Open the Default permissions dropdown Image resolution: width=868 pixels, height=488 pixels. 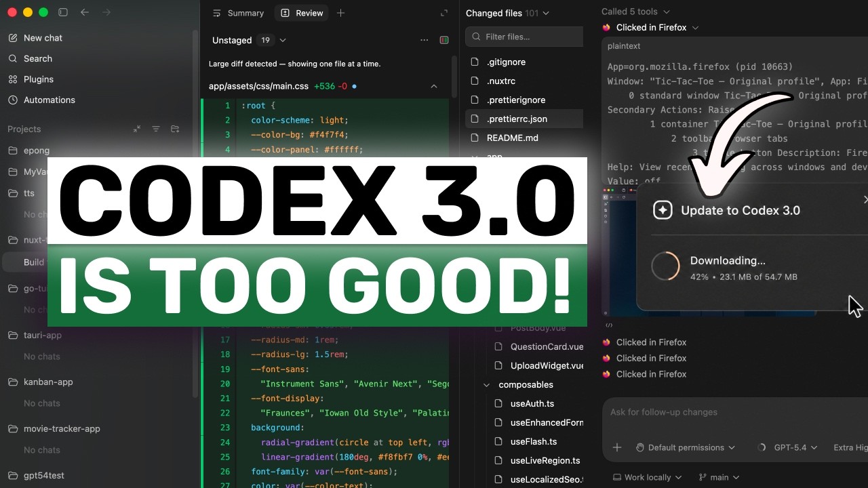(686, 447)
